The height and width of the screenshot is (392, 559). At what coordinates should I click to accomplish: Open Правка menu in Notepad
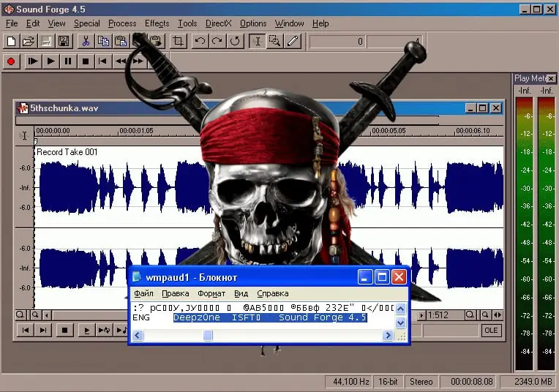176,293
